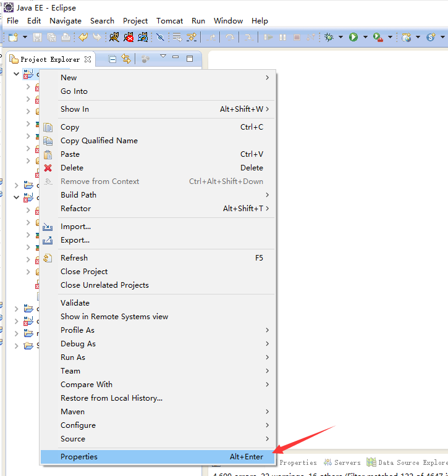Choose Import... from the context menu
This screenshot has height=476, width=448.
158,227
